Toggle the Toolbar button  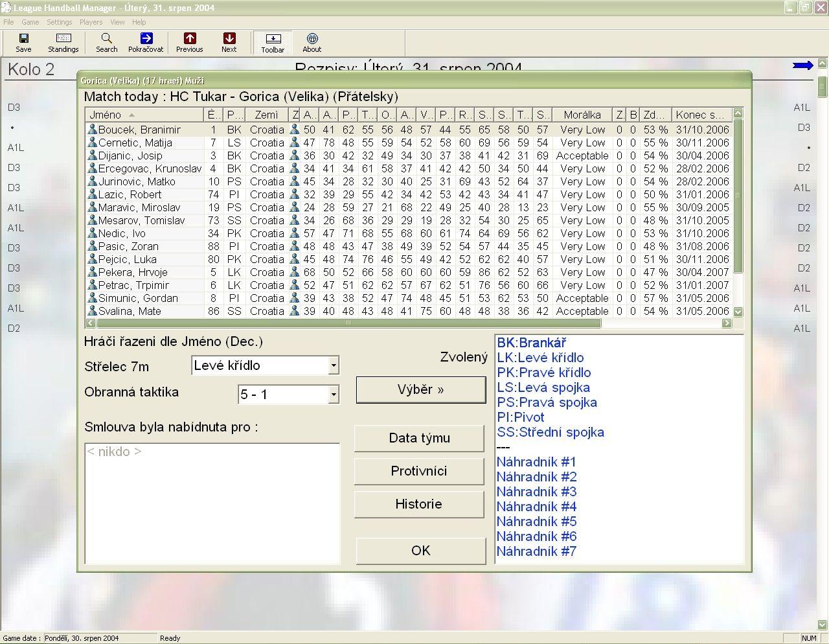pyautogui.click(x=273, y=43)
